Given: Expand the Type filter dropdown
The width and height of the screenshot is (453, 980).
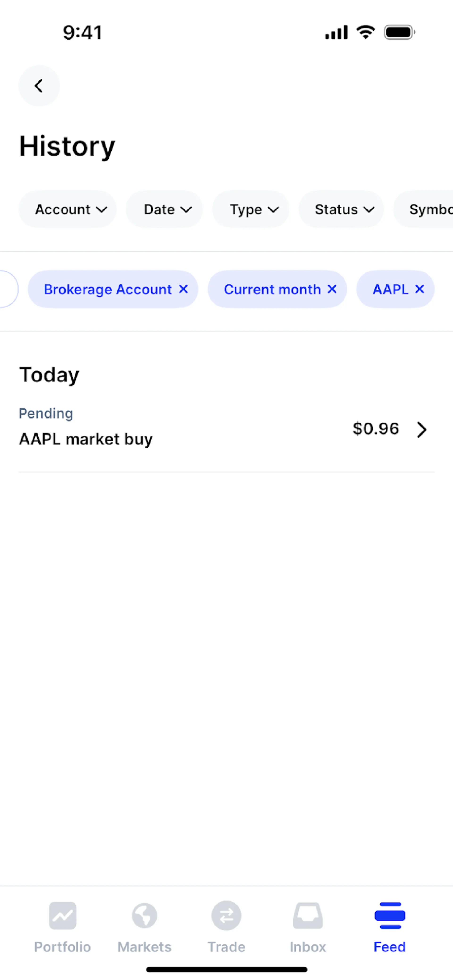Looking at the screenshot, I should (x=251, y=209).
